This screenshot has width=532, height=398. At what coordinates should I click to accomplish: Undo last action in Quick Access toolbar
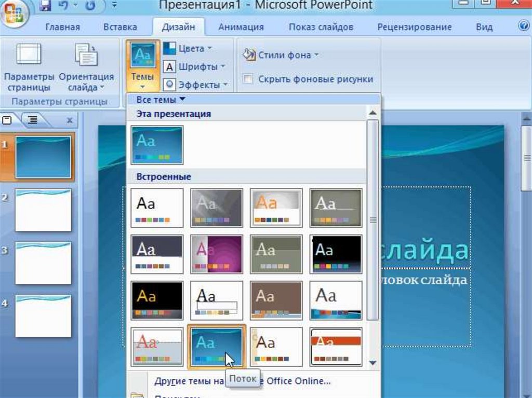tap(64, 5)
